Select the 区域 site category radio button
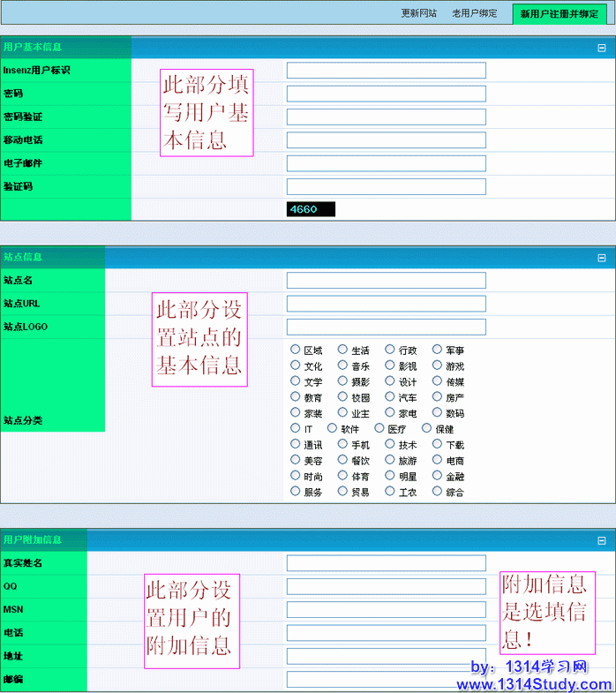The image size is (616, 693). tap(296, 350)
